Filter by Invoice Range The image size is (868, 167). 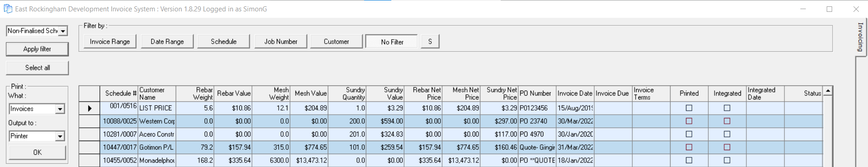pos(110,41)
